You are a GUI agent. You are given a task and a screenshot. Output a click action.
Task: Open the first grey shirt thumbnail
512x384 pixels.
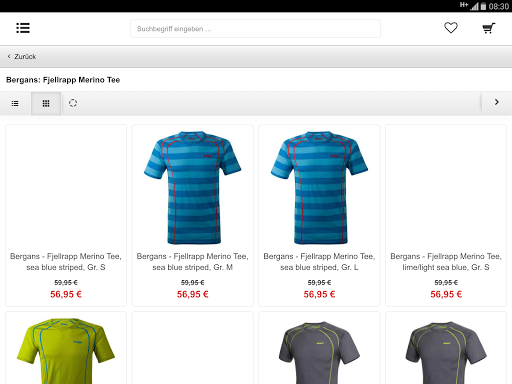click(x=319, y=353)
